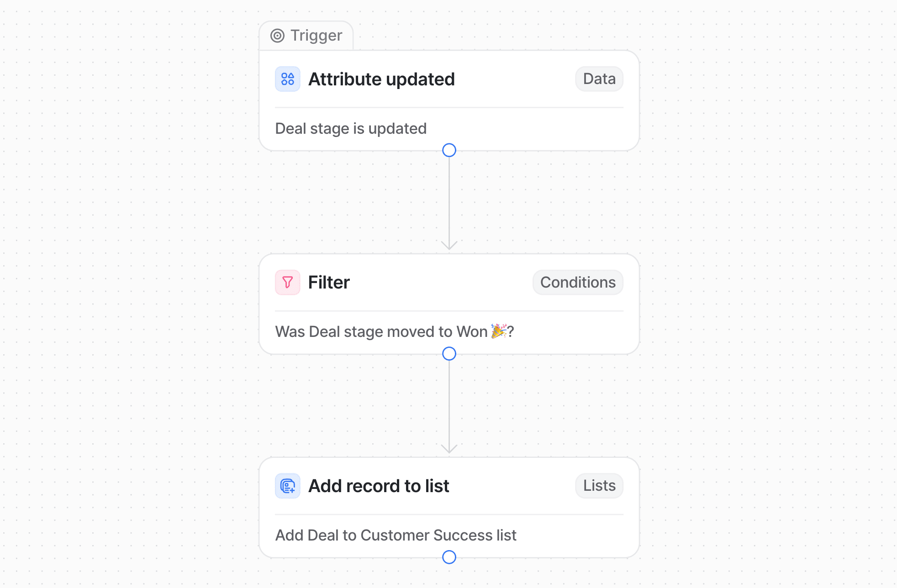The width and height of the screenshot is (897, 588).
Task: Click 'Add Deal to Customer Success list' text
Action: click(396, 535)
